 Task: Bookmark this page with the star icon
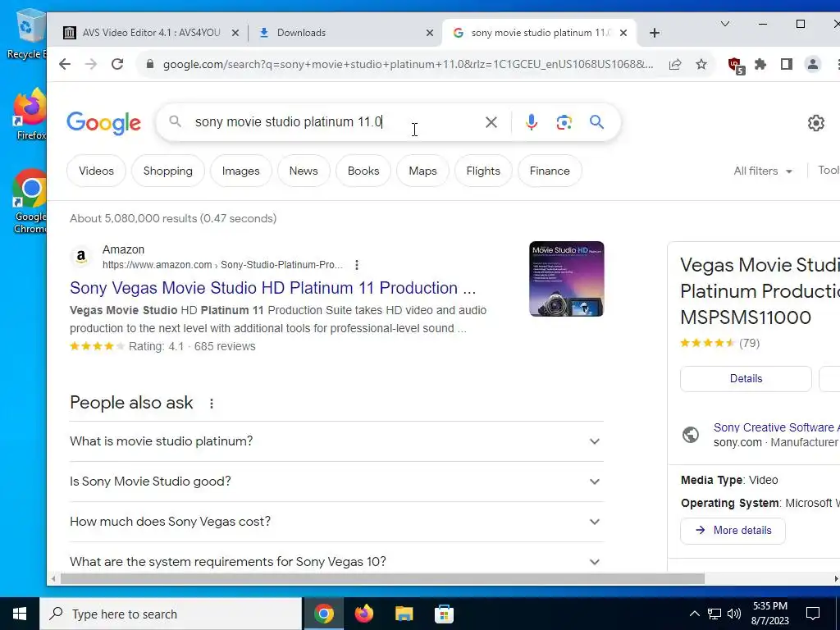point(701,64)
